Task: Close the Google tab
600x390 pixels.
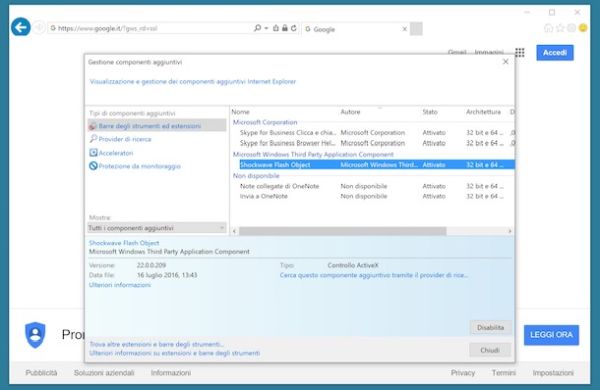Action: click(404, 29)
